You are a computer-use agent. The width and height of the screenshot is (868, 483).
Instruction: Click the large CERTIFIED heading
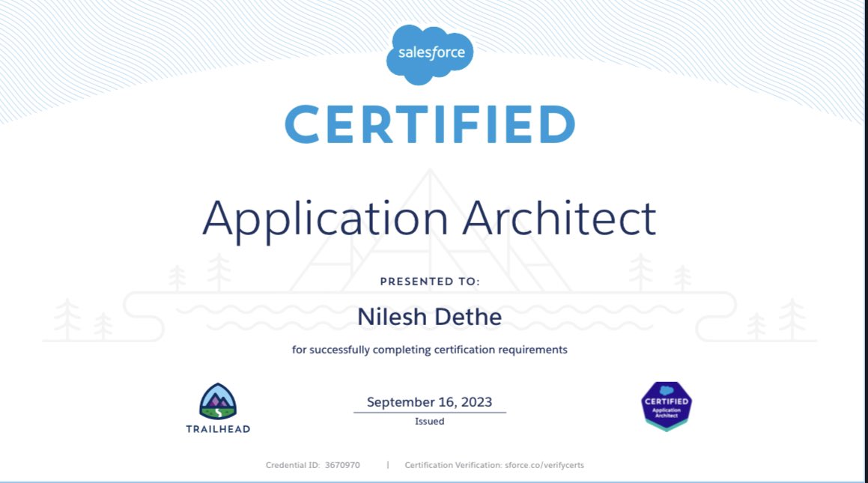(430, 124)
